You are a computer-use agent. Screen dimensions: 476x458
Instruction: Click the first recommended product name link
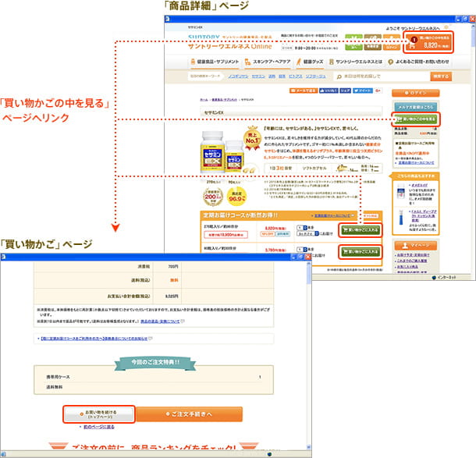click(x=419, y=185)
